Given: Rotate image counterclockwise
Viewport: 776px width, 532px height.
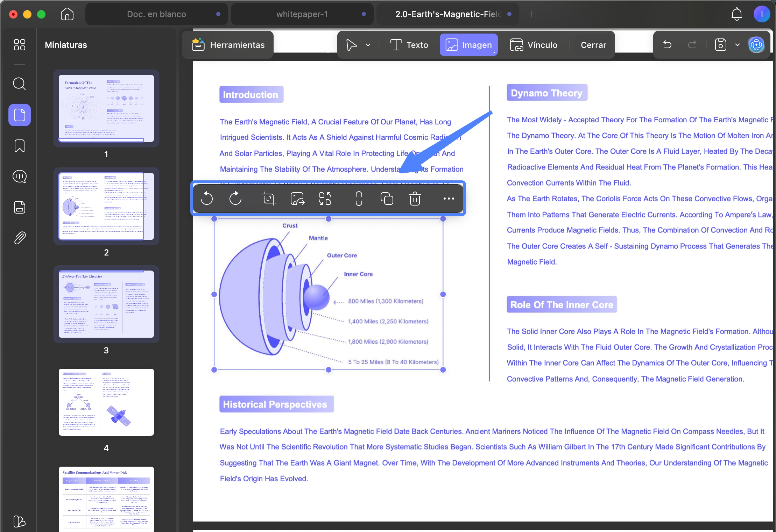Looking at the screenshot, I should [x=207, y=199].
